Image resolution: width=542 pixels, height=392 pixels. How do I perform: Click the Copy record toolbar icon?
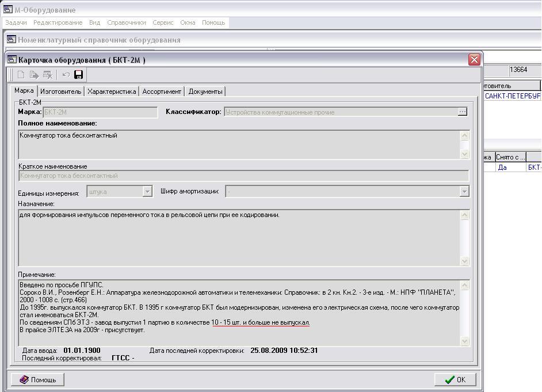click(35, 75)
